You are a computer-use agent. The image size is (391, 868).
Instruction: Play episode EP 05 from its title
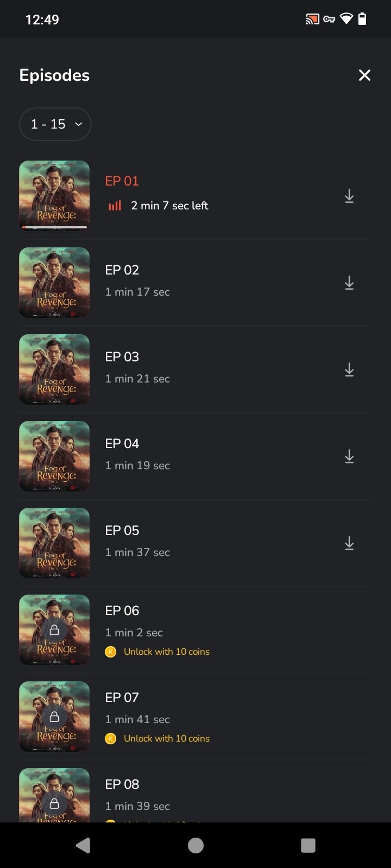coord(122,531)
